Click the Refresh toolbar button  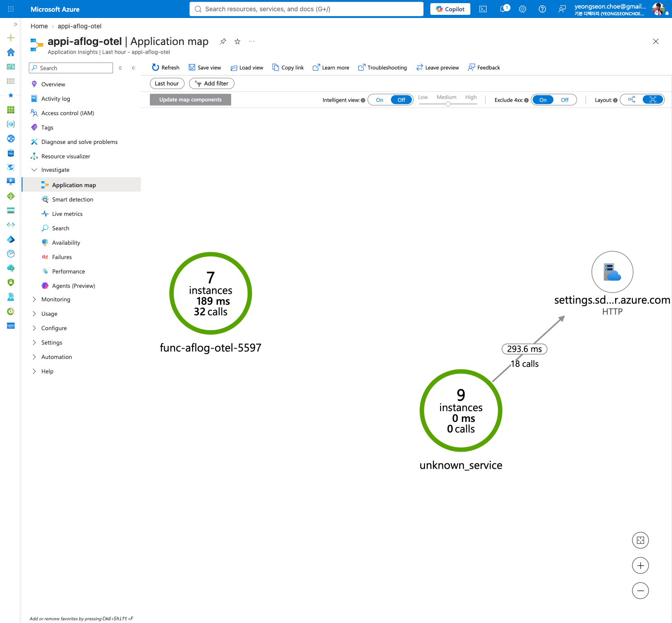coord(166,67)
